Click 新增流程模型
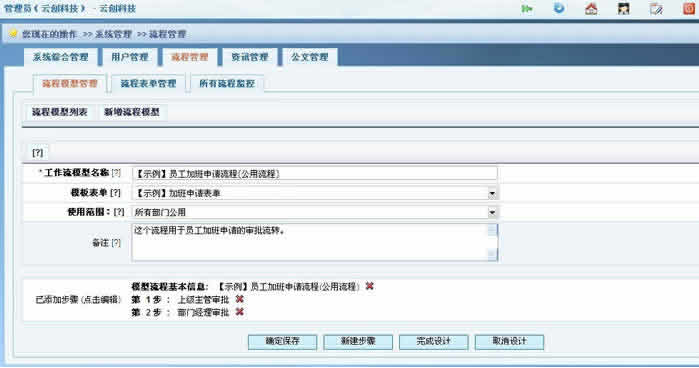 tap(132, 112)
